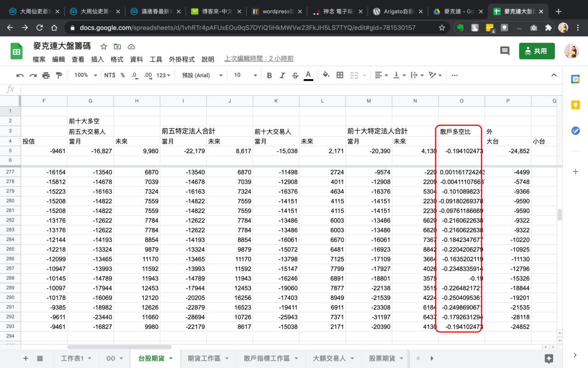Toggle strikethrough formatting
The width and height of the screenshot is (588, 368).
295,75
